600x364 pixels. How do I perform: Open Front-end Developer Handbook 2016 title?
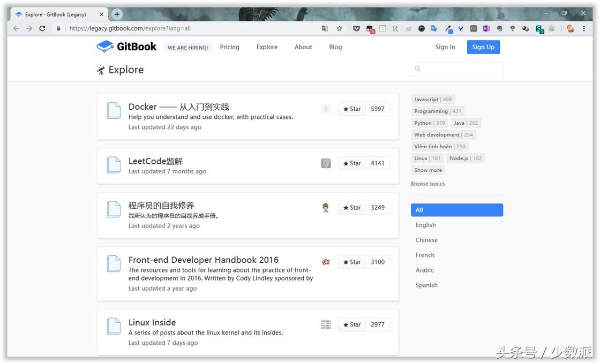[203, 260]
